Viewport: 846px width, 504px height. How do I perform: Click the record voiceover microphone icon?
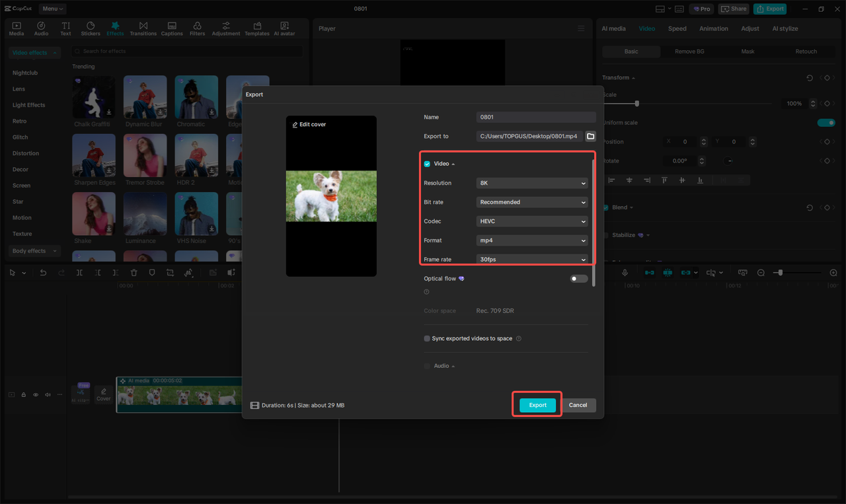coord(625,271)
